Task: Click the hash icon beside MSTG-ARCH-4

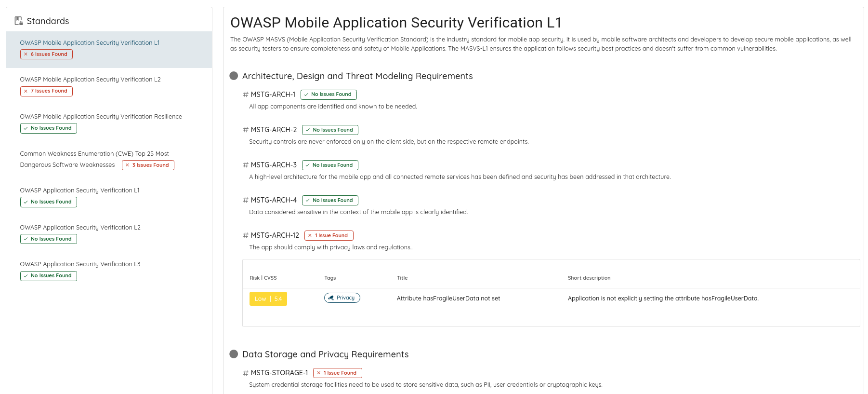Action: [246, 200]
